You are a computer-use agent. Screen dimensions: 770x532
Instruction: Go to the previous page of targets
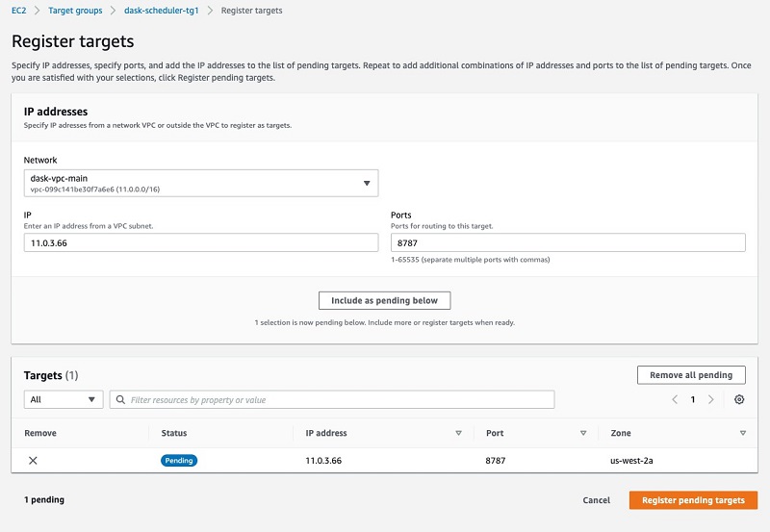(x=675, y=399)
